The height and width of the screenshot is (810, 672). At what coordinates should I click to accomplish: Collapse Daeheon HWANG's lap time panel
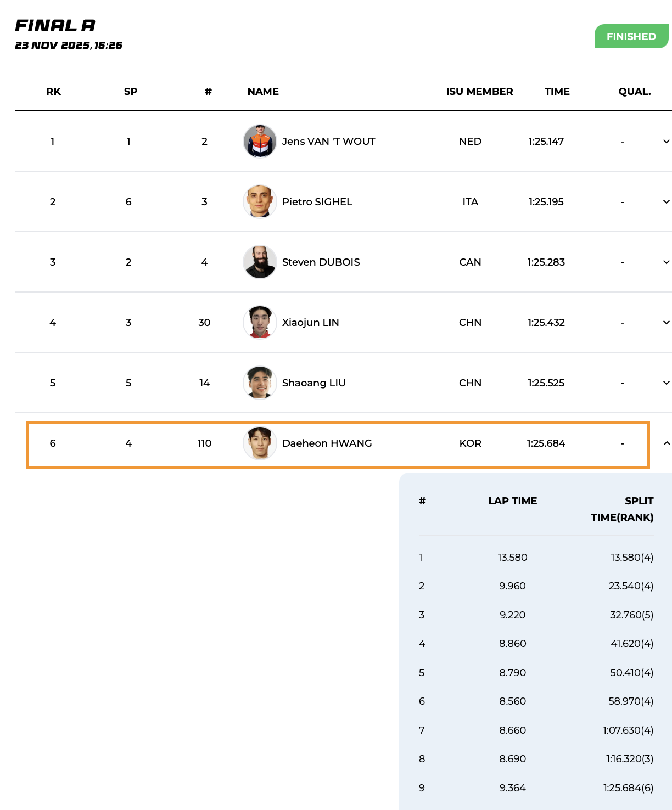pos(666,443)
